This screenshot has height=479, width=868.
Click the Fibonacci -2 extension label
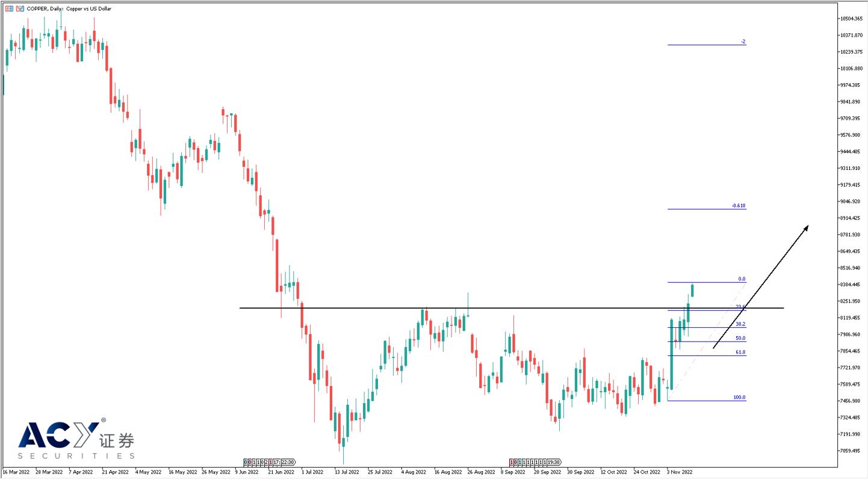pos(743,42)
